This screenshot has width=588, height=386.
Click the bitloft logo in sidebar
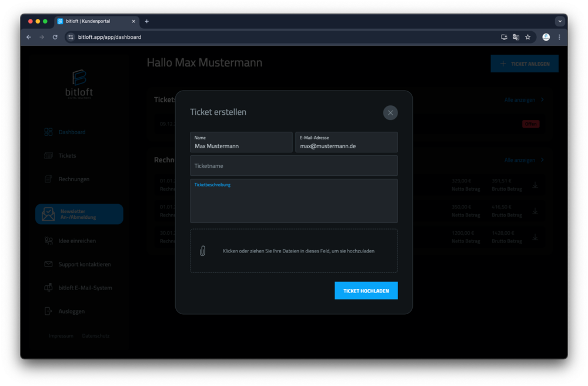pyautogui.click(x=79, y=84)
